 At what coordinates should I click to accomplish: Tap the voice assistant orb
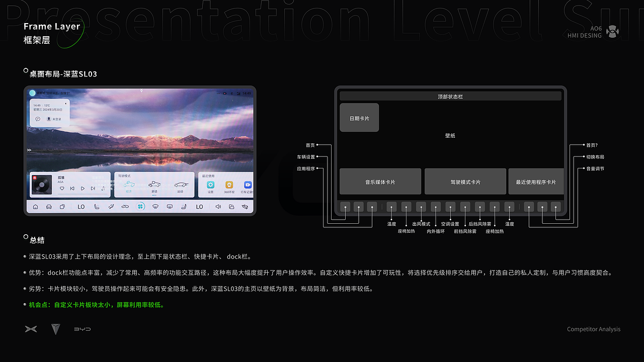pyautogui.click(x=32, y=93)
